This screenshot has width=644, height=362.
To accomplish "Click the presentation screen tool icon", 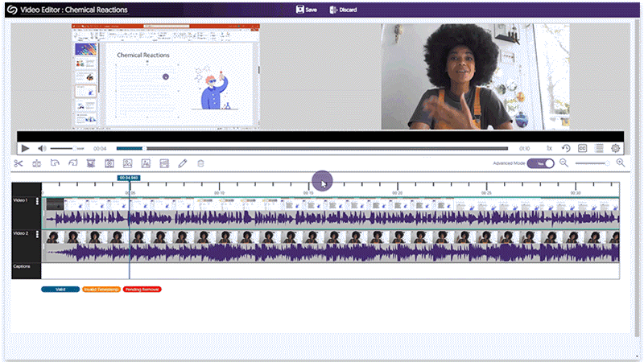I will tap(91, 163).
